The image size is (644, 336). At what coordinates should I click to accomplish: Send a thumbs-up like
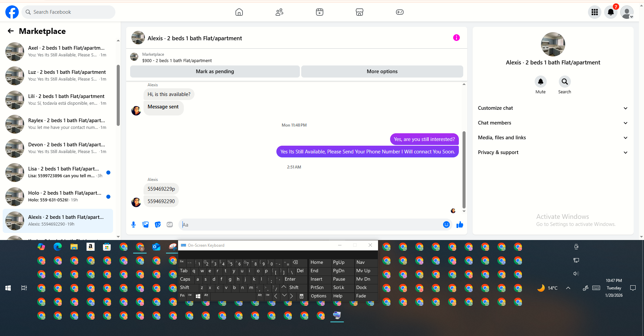[x=460, y=225]
